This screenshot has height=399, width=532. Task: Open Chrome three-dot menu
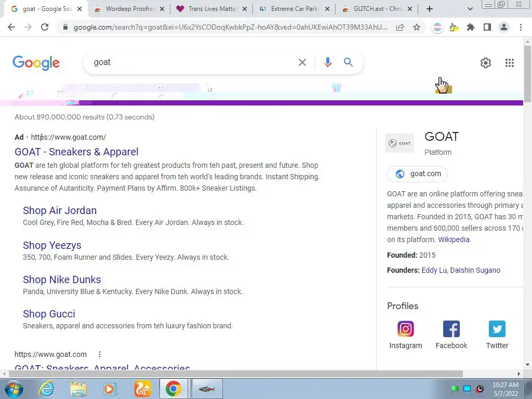(x=521, y=27)
